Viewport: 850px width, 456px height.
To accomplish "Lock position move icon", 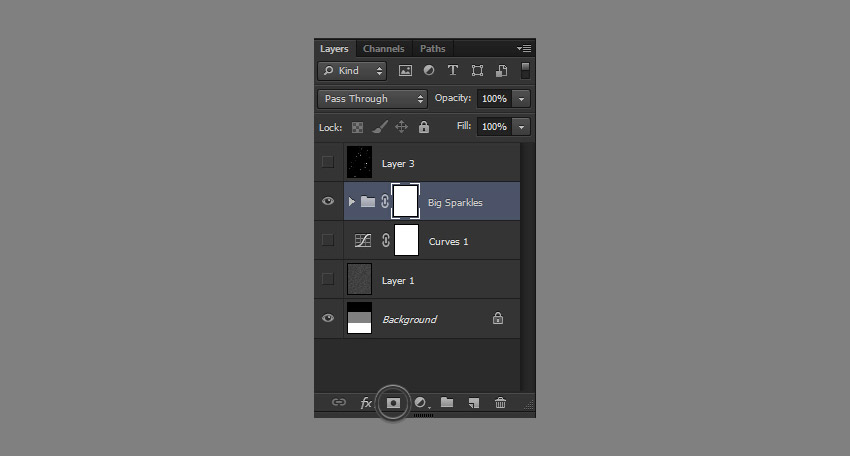I will 401,127.
